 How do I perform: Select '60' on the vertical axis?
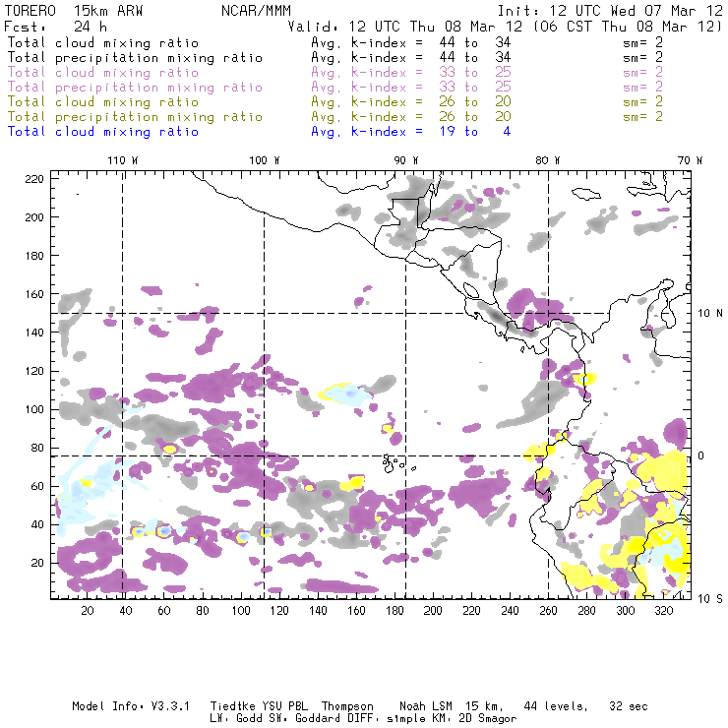tap(37, 487)
